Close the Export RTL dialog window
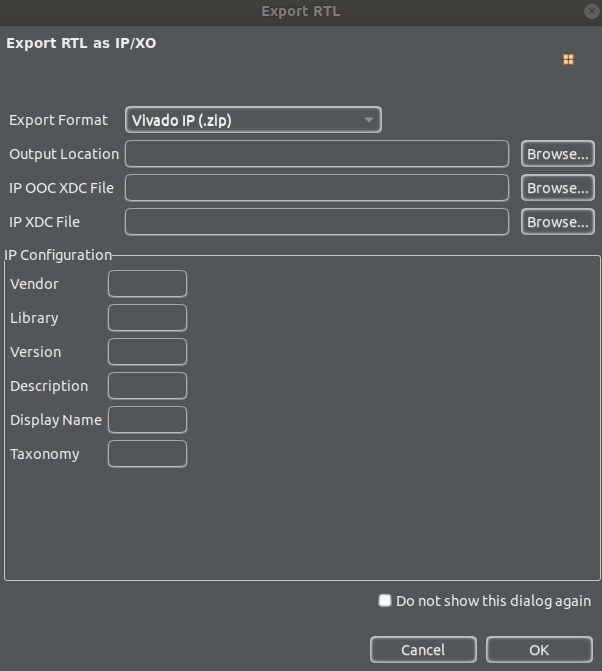Viewport: 602px width, 671px height. (x=591, y=11)
